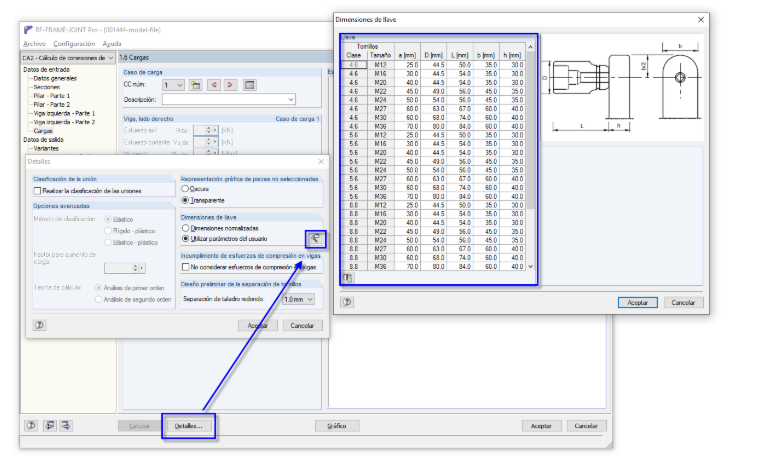760x456 pixels.
Task: Click the help icon in main window bottom bar
Action: tap(31, 425)
